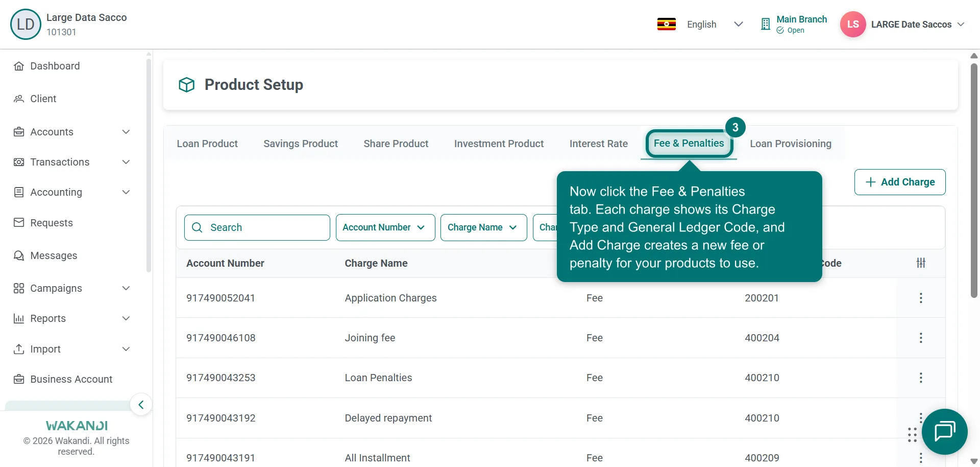The image size is (980, 467).
Task: Expand the Import sidebar menu
Action: [x=71, y=349]
